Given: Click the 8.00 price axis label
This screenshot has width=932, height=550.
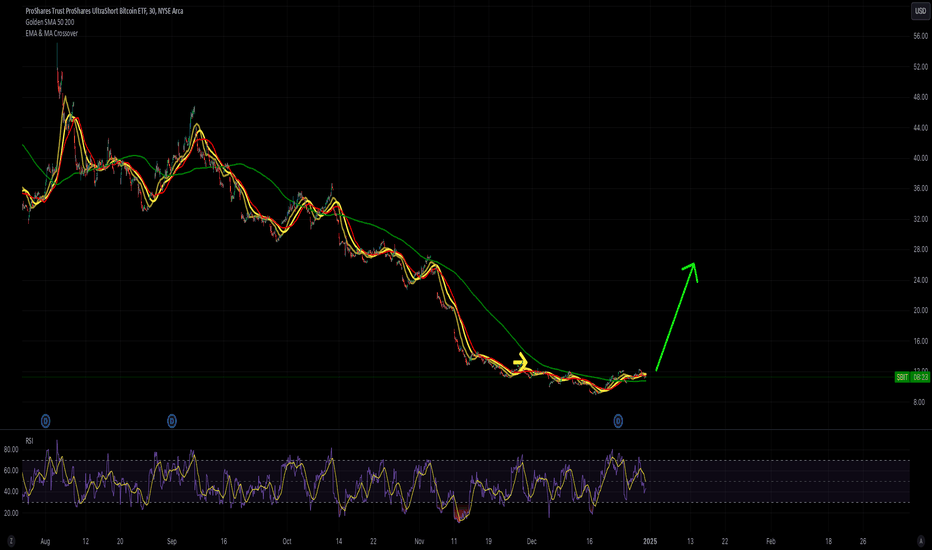Looking at the screenshot, I should [x=919, y=402].
